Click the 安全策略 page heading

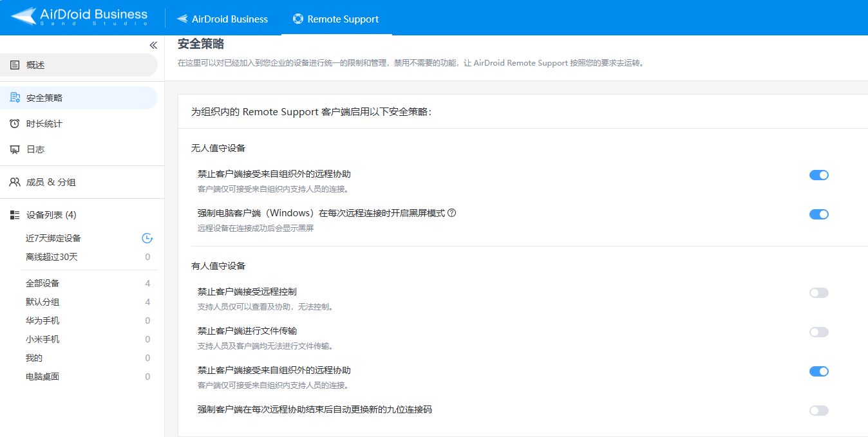(201, 44)
